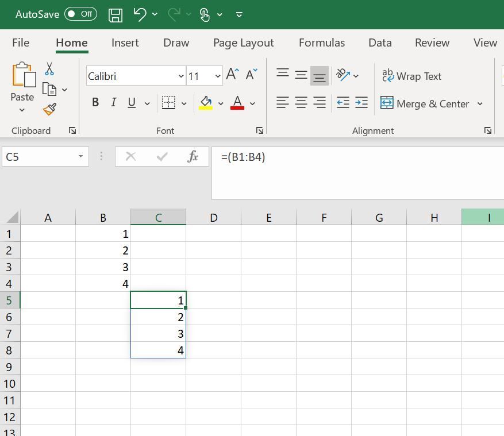The height and width of the screenshot is (436, 504).
Task: Click the Copy icon
Action: point(49,89)
